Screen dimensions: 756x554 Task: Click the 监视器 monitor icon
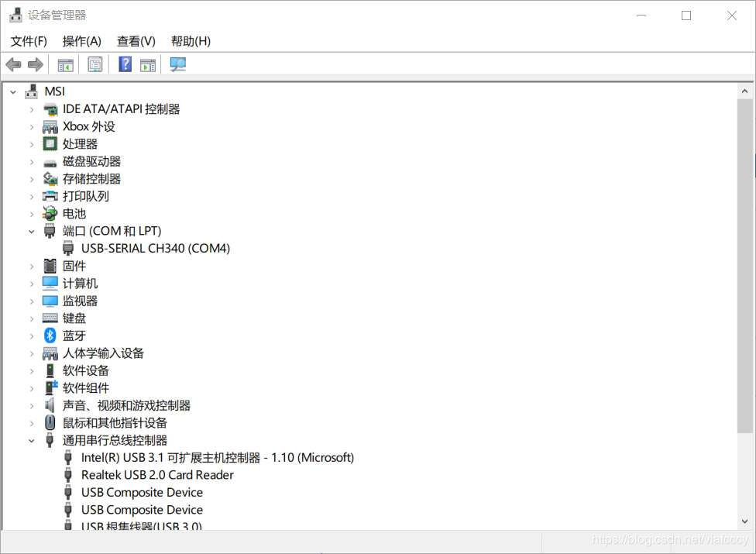click(x=50, y=301)
